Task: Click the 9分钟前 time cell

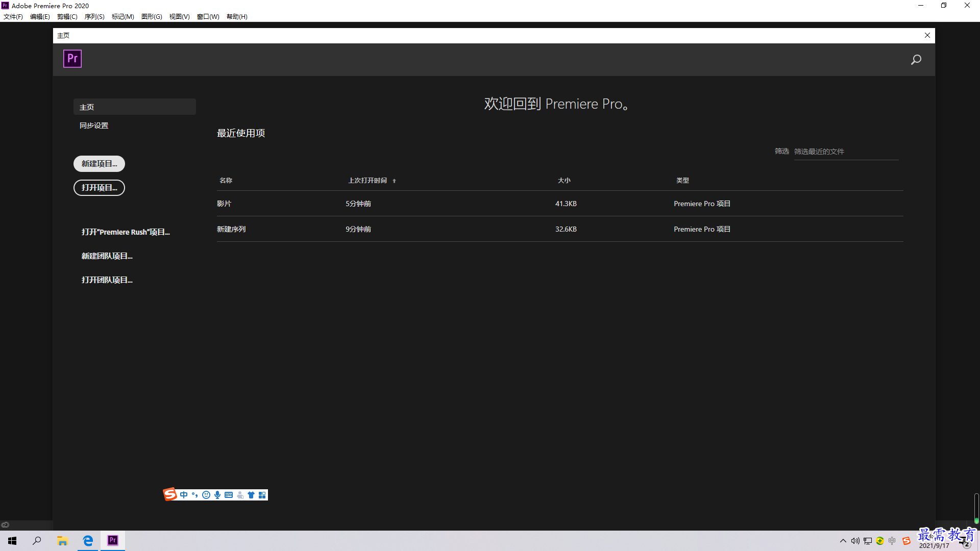Action: pyautogui.click(x=358, y=229)
